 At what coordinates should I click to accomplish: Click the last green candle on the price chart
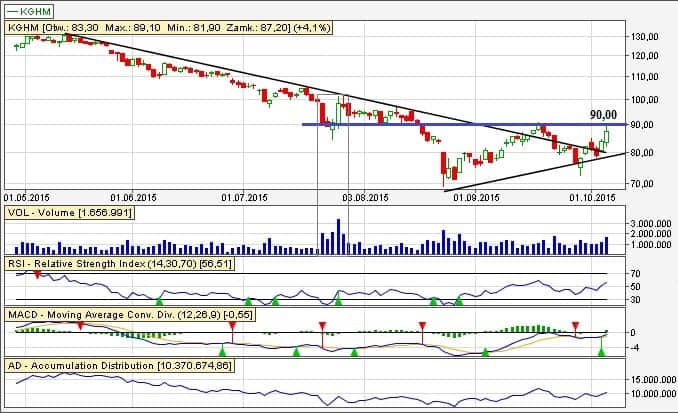606,137
